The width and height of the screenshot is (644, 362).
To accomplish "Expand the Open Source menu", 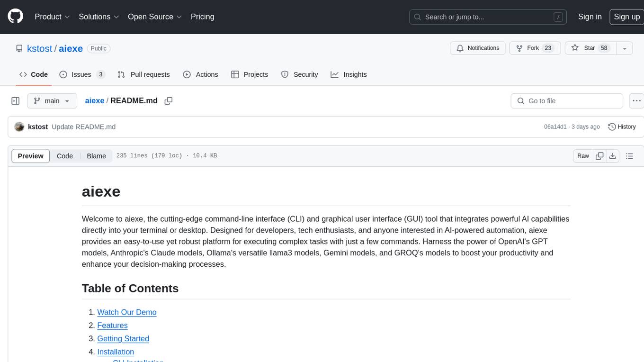I will coord(155,17).
